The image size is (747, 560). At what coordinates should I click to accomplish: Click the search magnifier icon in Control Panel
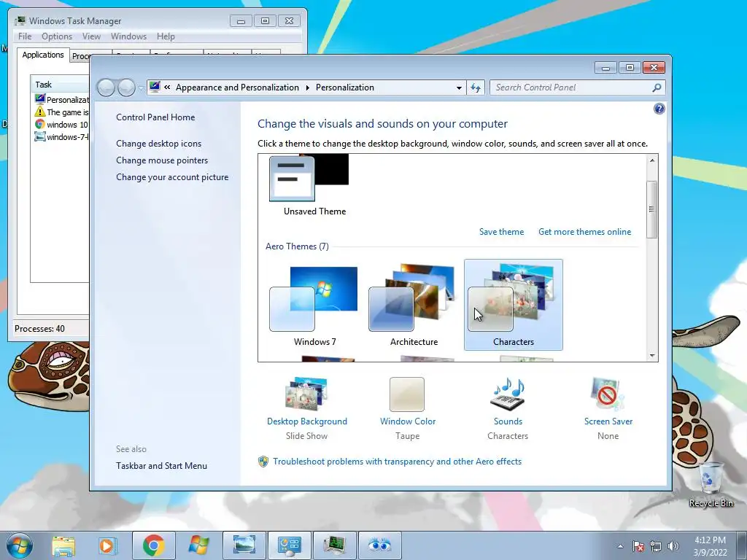coord(657,87)
